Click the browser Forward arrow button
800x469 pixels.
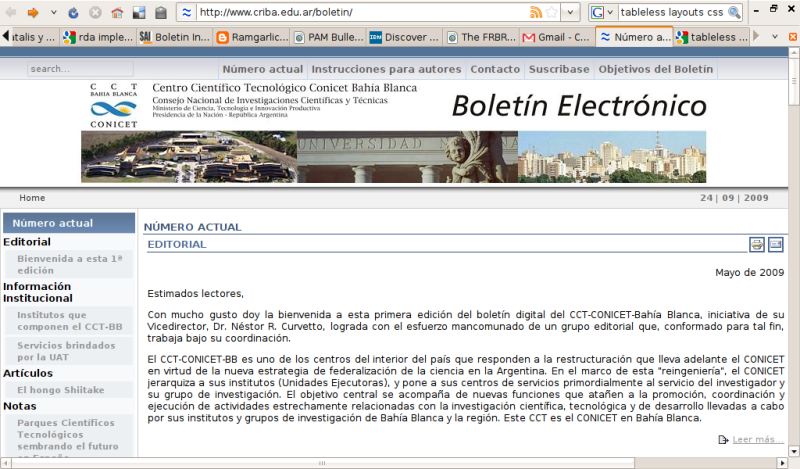pyautogui.click(x=33, y=13)
